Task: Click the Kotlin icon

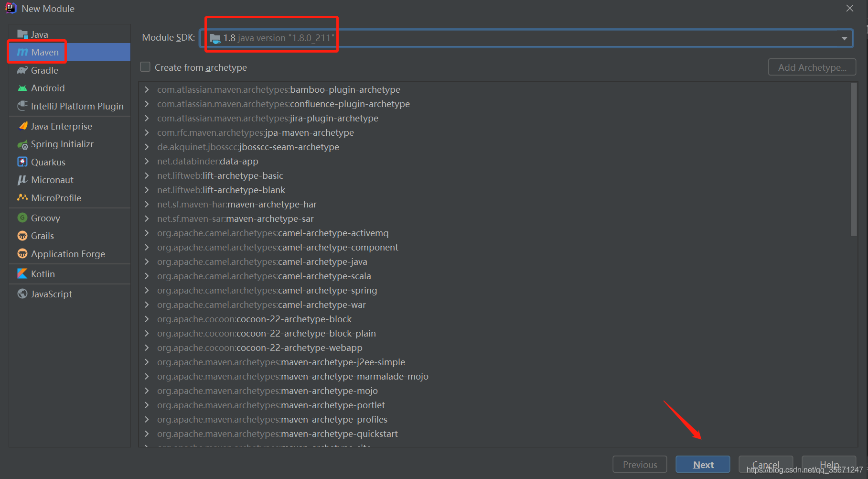Action: click(22, 273)
